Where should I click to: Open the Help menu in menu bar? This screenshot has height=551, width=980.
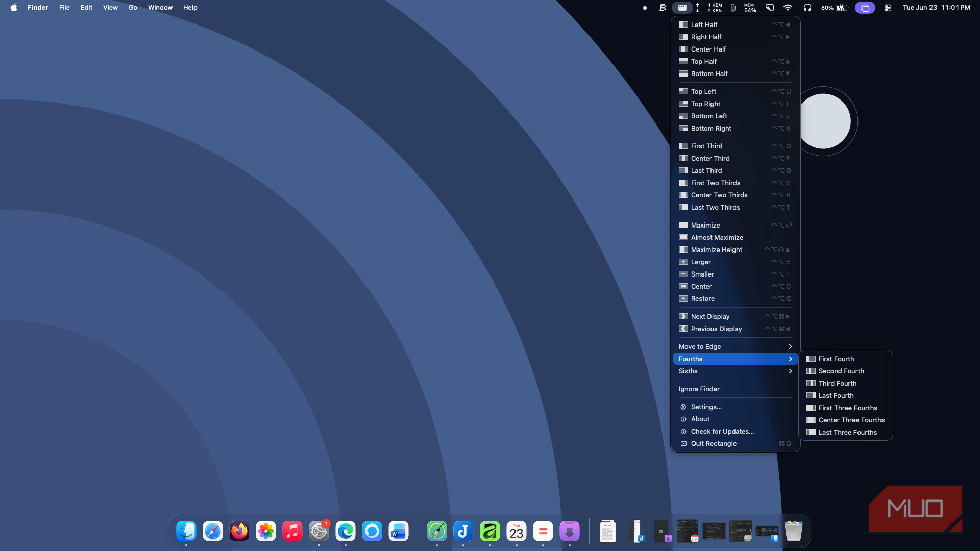190,8
